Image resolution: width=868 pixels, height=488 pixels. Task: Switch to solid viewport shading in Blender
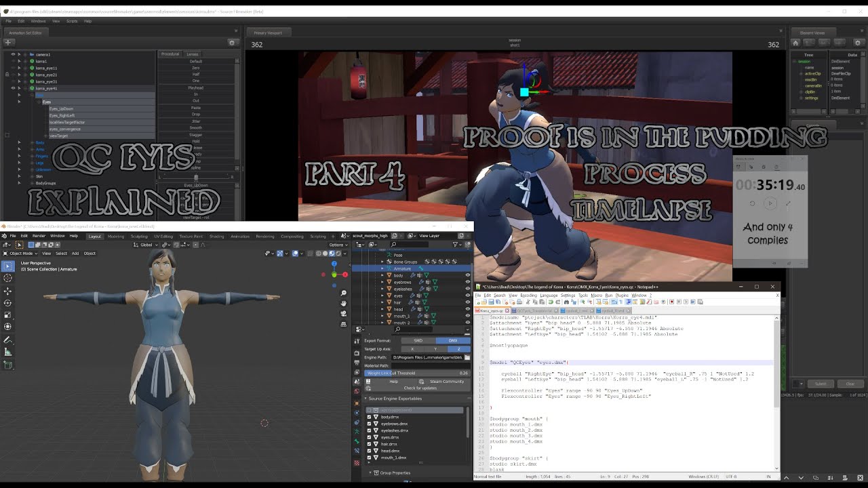(x=325, y=253)
